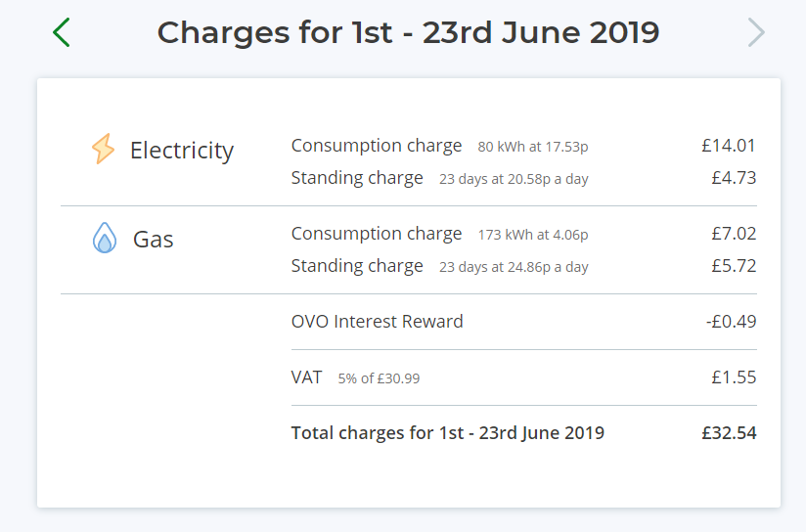Click gas Consumption charge row label
The width and height of the screenshot is (806, 532).
pyautogui.click(x=377, y=234)
